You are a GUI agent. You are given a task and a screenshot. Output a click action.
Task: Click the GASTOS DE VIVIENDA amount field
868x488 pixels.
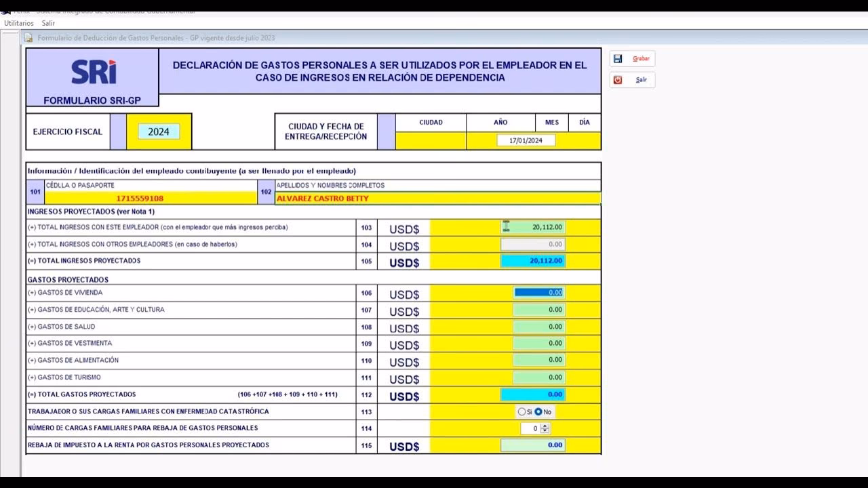[539, 292]
